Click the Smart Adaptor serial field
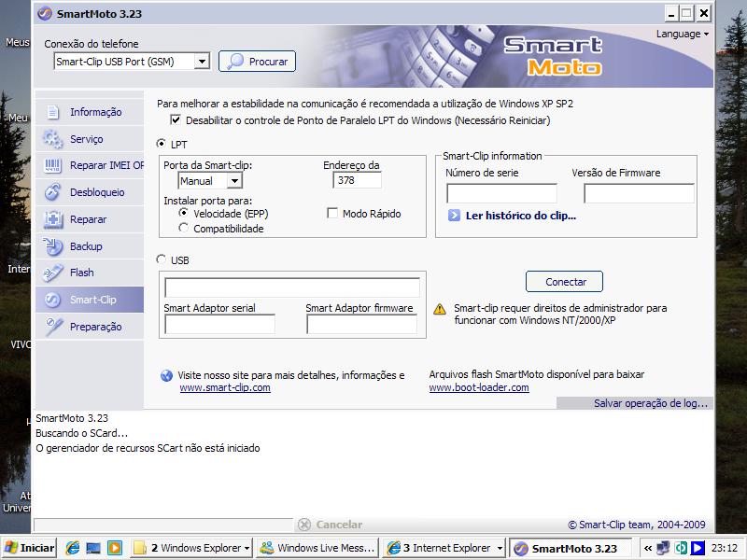The width and height of the screenshot is (747, 560). [x=219, y=324]
